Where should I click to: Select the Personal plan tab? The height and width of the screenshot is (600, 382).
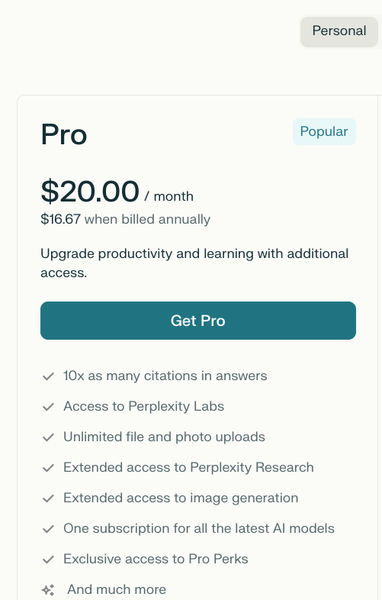click(x=339, y=31)
